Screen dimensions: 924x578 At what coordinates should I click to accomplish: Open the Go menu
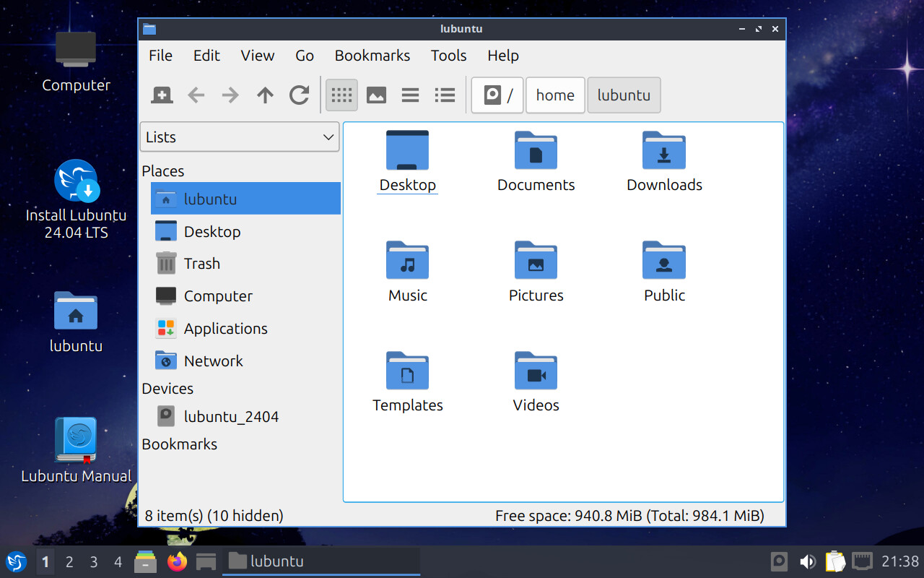[x=305, y=56]
